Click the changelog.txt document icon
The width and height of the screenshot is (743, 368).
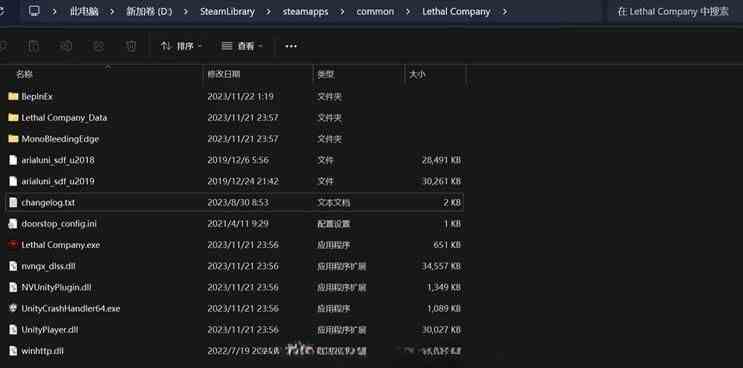(x=13, y=202)
